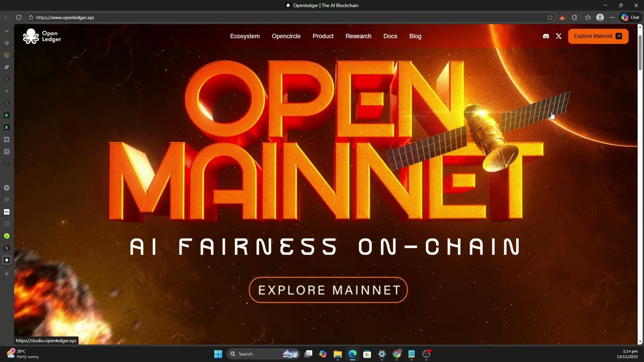Image resolution: width=644 pixels, height=362 pixels.
Task: Go back with the browser back arrow
Action: pos(7,18)
